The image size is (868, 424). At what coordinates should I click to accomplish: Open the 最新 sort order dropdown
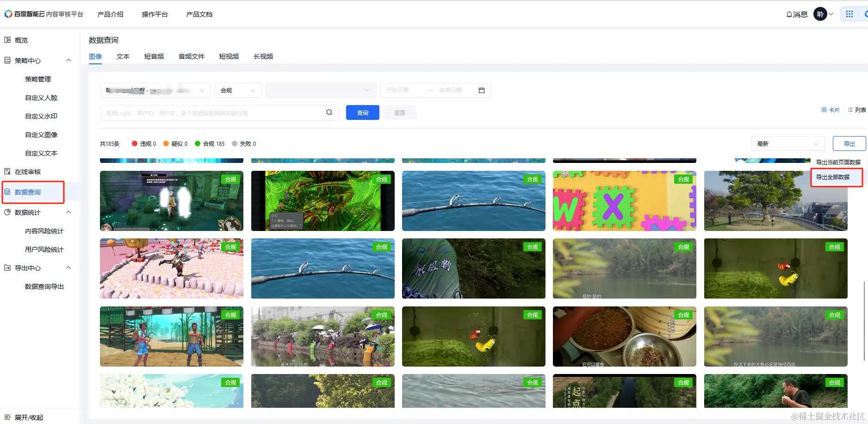point(788,143)
